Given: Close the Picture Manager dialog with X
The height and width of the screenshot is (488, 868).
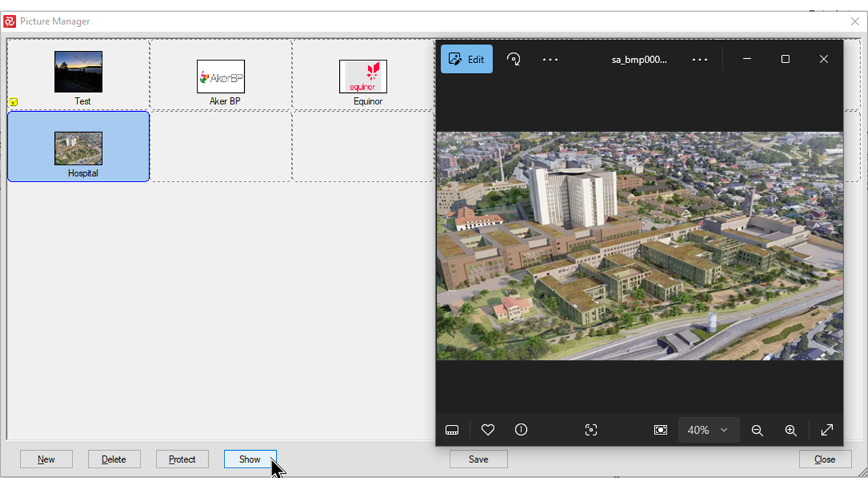Looking at the screenshot, I should click(x=855, y=22).
